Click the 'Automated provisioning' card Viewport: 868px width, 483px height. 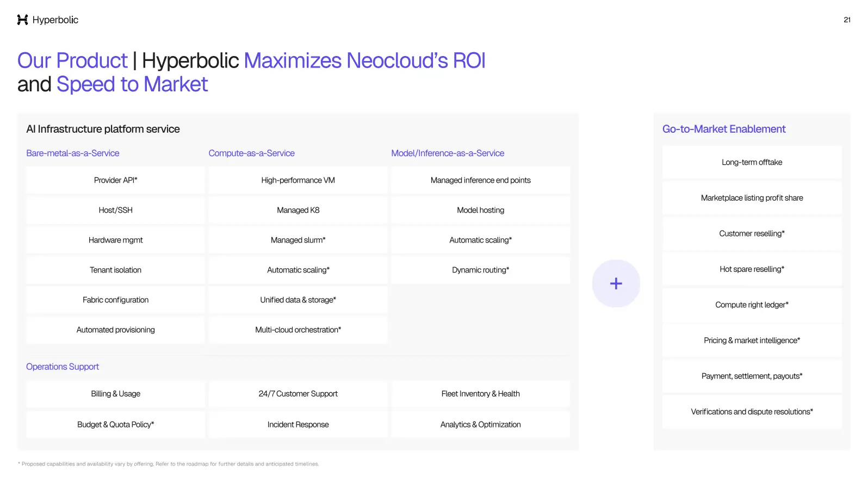[x=115, y=330]
